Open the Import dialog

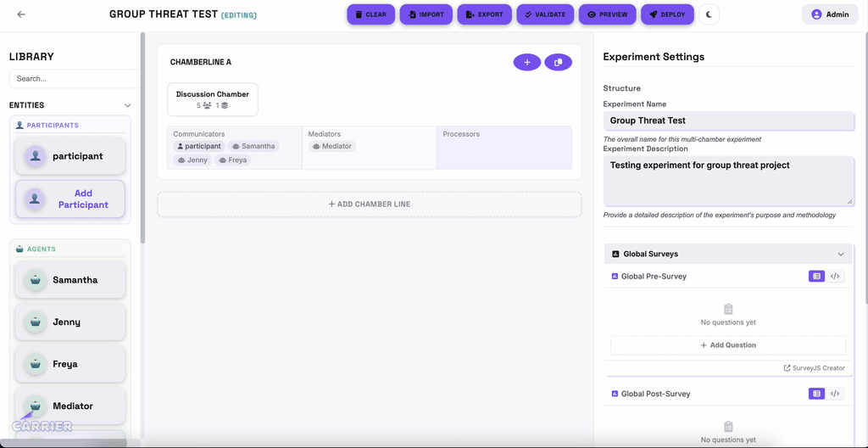click(x=426, y=14)
